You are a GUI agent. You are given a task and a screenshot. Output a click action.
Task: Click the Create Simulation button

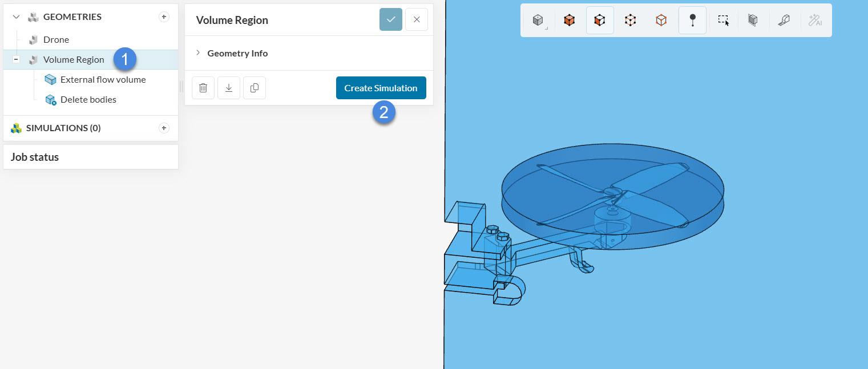tap(381, 88)
